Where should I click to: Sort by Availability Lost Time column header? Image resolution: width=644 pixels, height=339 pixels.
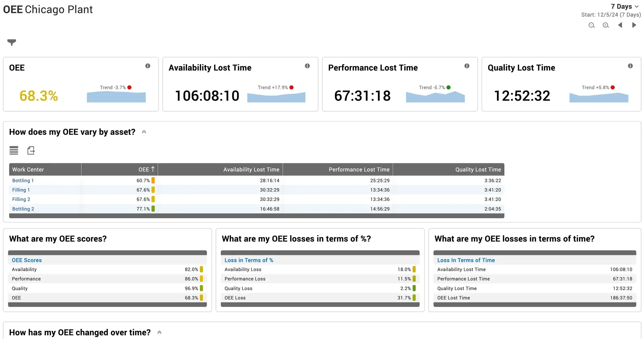point(220,169)
